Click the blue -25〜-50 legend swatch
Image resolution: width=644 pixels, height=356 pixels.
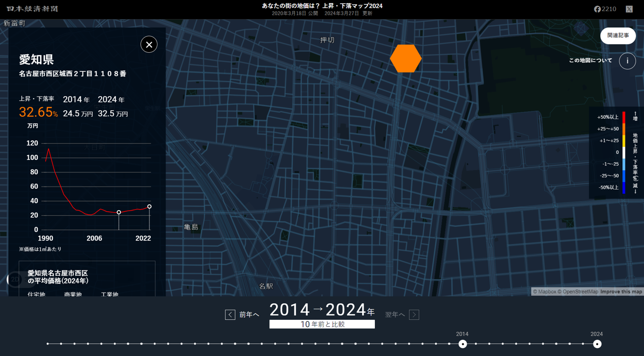pos(624,176)
